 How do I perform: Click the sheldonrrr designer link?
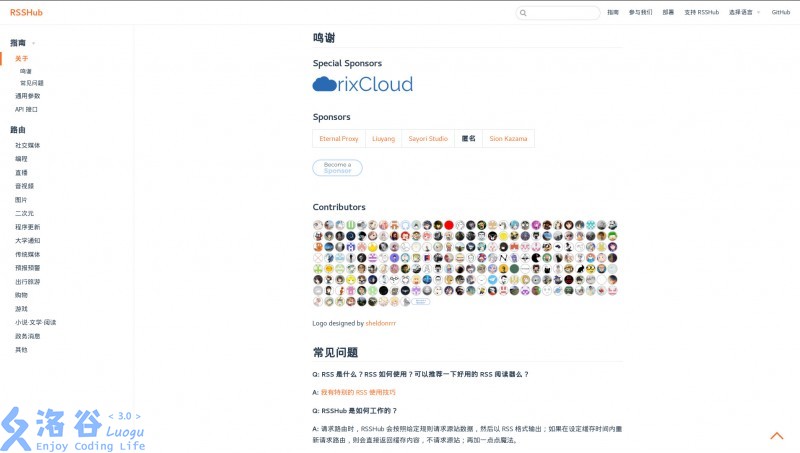380,323
